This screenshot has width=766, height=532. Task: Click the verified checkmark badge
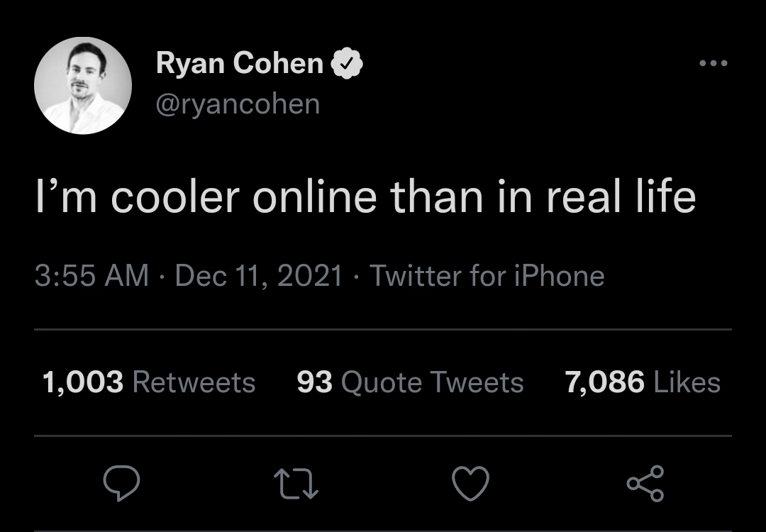pos(348,64)
